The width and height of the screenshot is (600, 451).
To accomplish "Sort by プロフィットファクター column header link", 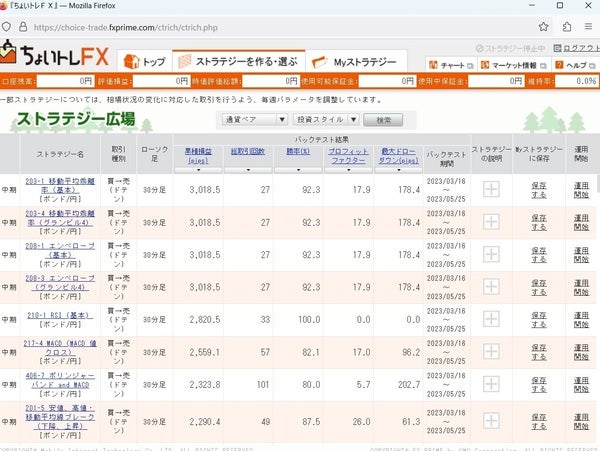I will [x=348, y=156].
